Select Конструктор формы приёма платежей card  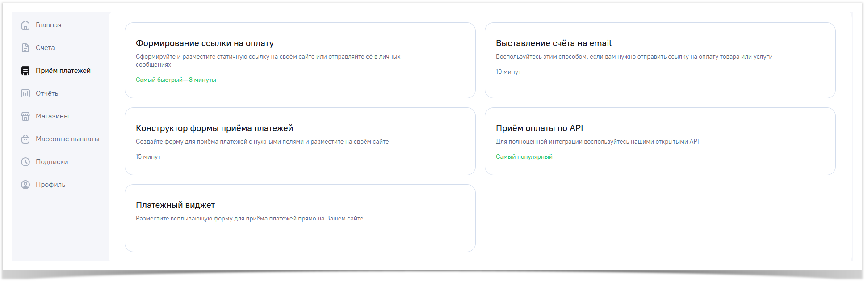300,141
